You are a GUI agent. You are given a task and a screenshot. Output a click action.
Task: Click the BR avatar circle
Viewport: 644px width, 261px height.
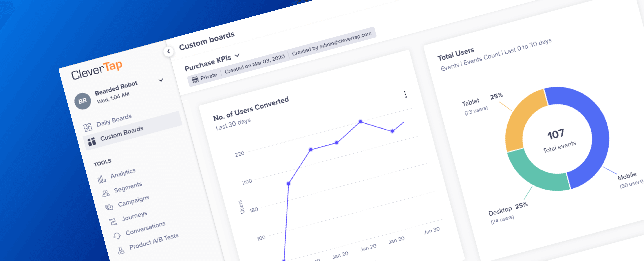[x=83, y=101]
